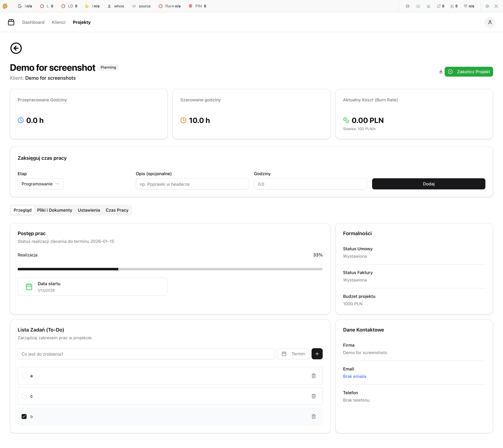Image resolution: width=503 pixels, height=448 pixels.
Task: Click the Rank parameter in SEO bar
Action: pos(170,6)
